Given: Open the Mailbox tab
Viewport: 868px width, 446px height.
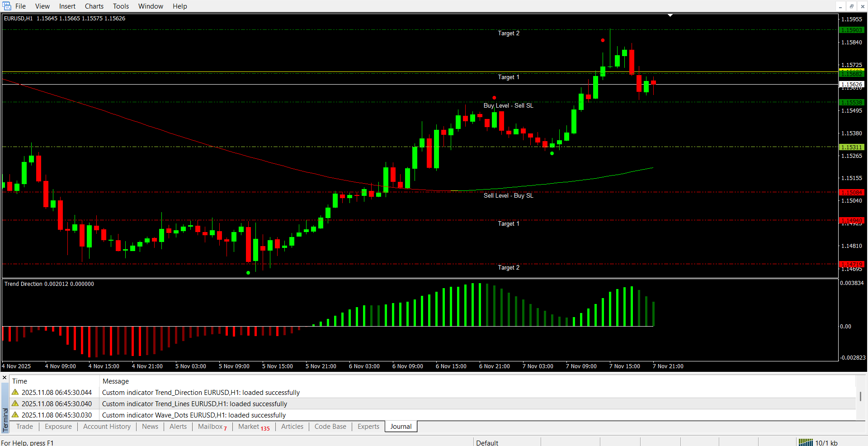Looking at the screenshot, I should point(212,427).
